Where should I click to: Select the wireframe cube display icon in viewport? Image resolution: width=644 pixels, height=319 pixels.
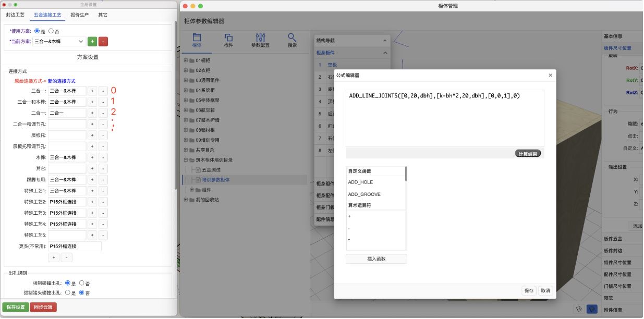click(578, 309)
